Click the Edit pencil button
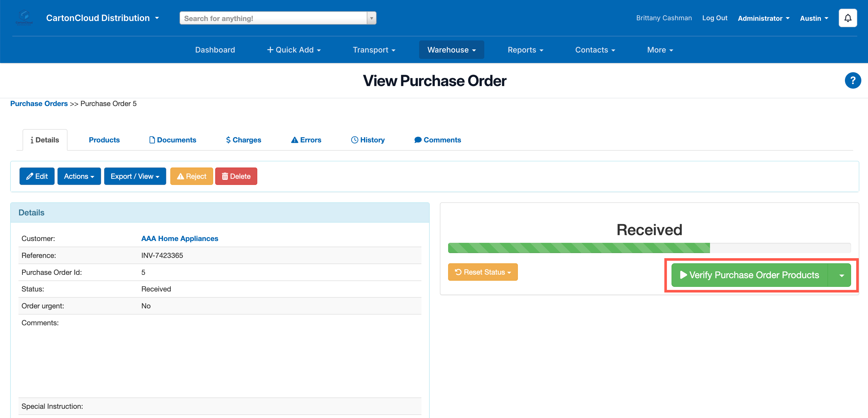 (37, 176)
